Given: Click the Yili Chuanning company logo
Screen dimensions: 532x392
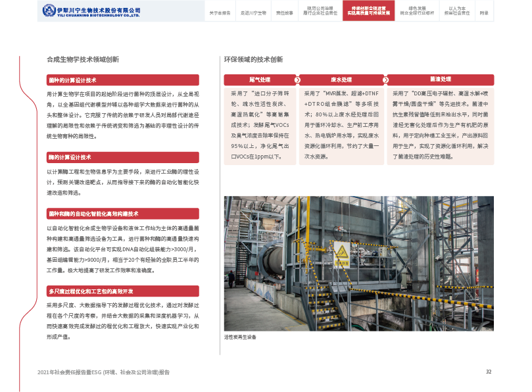Looking at the screenshot, I should coord(91,11).
